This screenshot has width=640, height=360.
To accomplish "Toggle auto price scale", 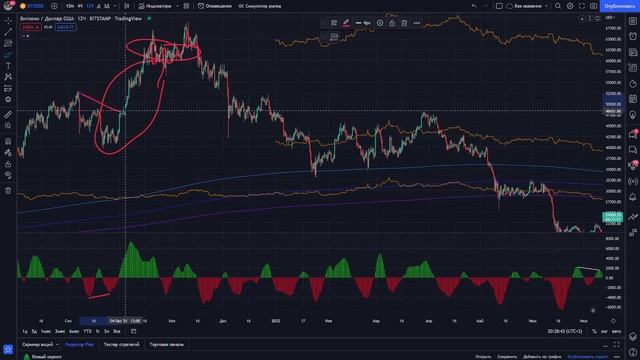I will tap(616, 331).
